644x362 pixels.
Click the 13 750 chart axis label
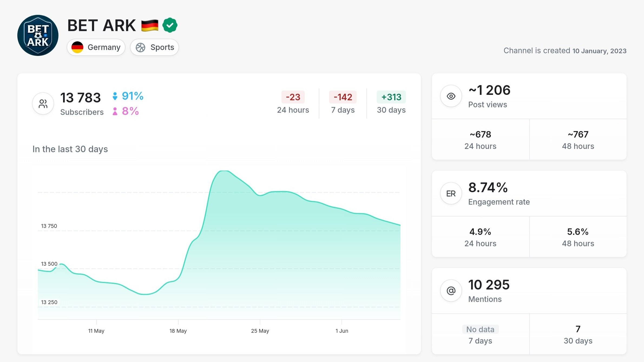(49, 226)
